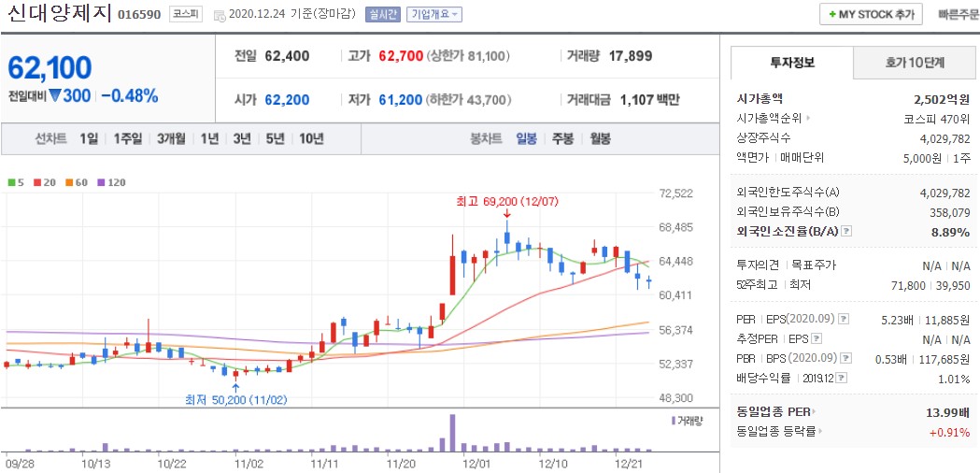Image resolution: width=980 pixels, height=473 pixels.
Task: Click the 코스피 470위 ranking text
Action: tap(937, 118)
